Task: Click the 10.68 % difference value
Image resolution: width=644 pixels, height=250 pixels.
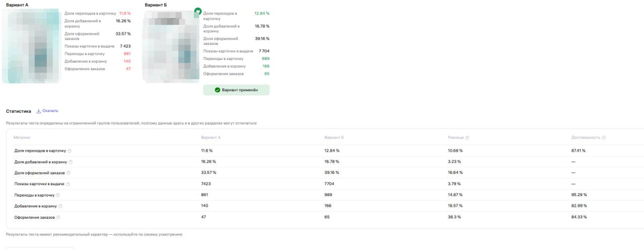Action: (x=455, y=151)
